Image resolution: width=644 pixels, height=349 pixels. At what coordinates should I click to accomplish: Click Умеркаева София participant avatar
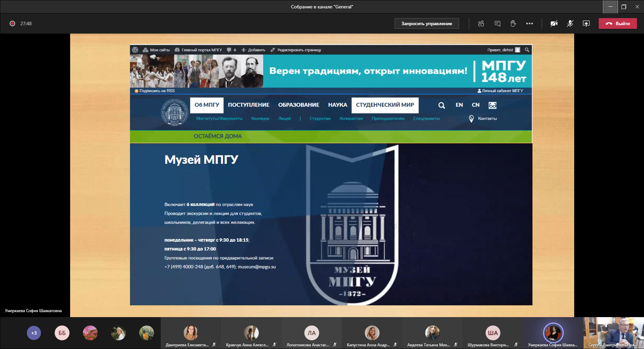coord(553,332)
